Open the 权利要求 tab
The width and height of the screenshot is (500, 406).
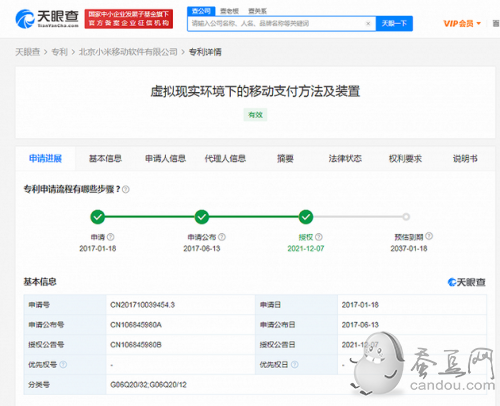pyautogui.click(x=405, y=159)
